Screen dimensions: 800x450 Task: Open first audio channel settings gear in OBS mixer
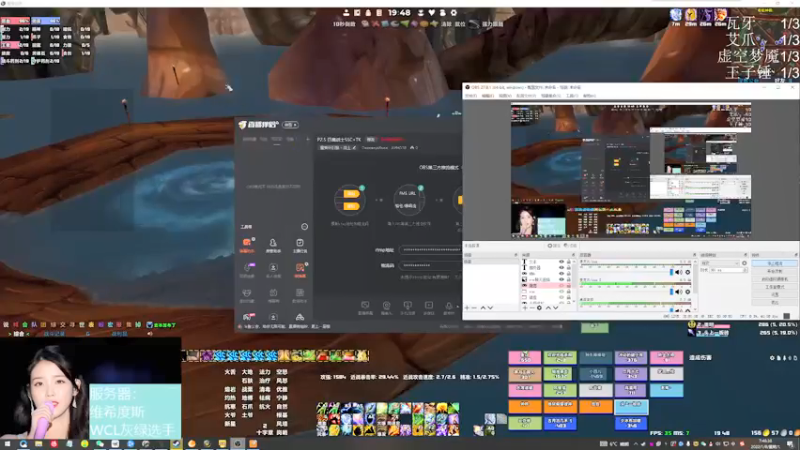(x=688, y=272)
